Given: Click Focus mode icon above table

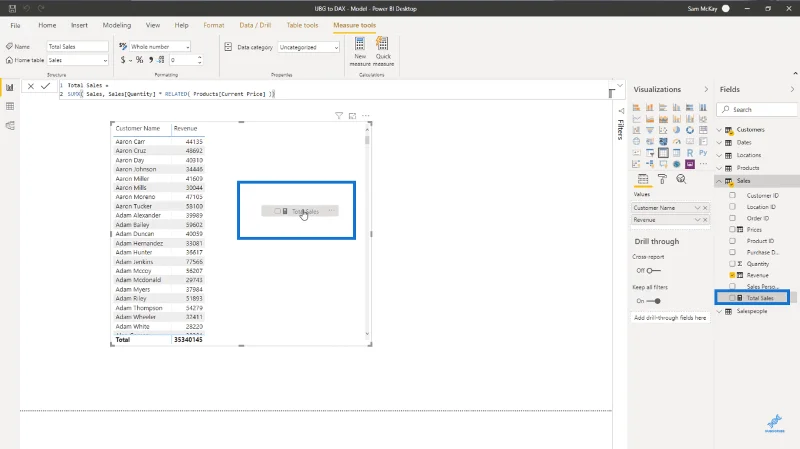Looking at the screenshot, I should tap(352, 116).
